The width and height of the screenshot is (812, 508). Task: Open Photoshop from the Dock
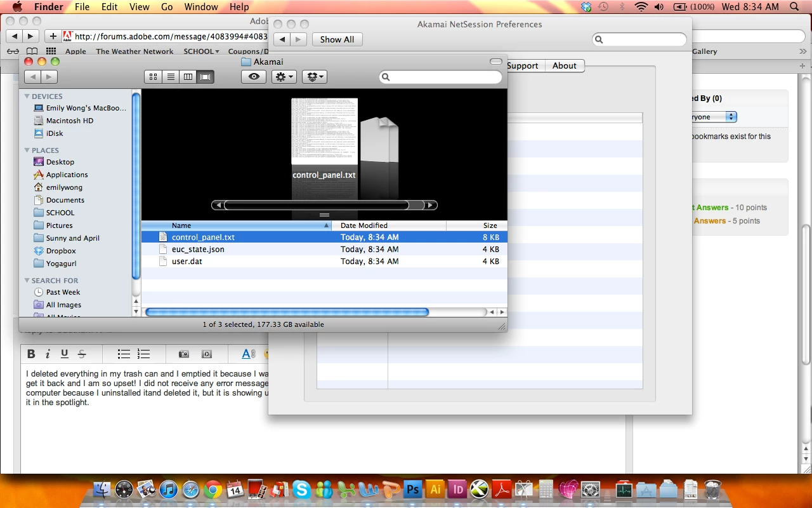point(413,490)
